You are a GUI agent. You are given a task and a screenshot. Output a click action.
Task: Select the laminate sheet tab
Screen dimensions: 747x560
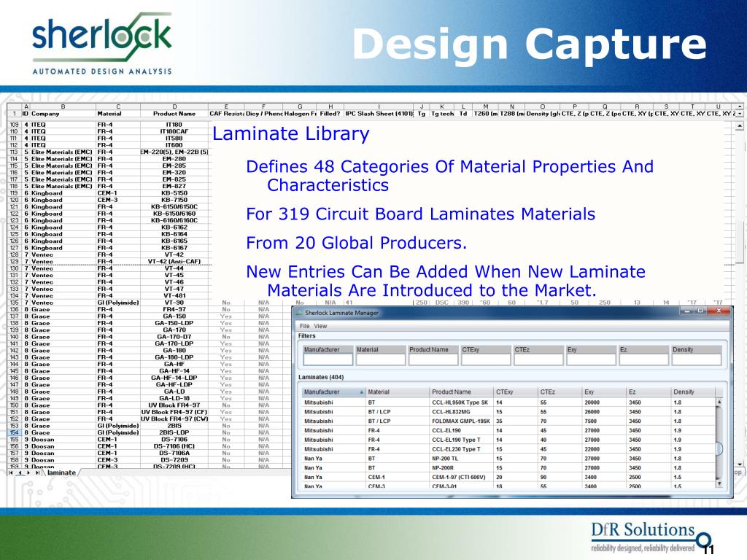click(x=61, y=472)
